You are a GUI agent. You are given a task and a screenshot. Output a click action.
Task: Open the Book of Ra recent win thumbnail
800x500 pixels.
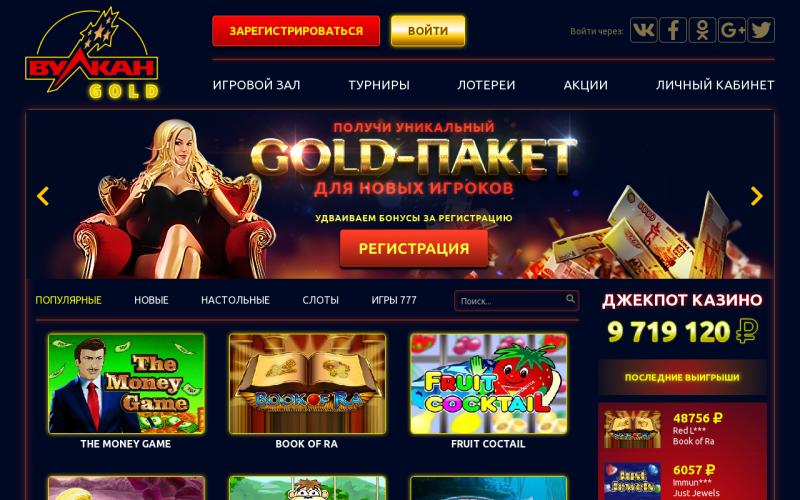(x=633, y=429)
